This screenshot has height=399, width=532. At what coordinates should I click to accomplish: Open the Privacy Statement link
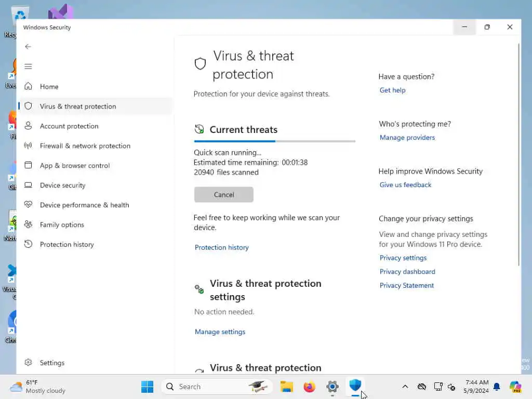[x=406, y=285]
